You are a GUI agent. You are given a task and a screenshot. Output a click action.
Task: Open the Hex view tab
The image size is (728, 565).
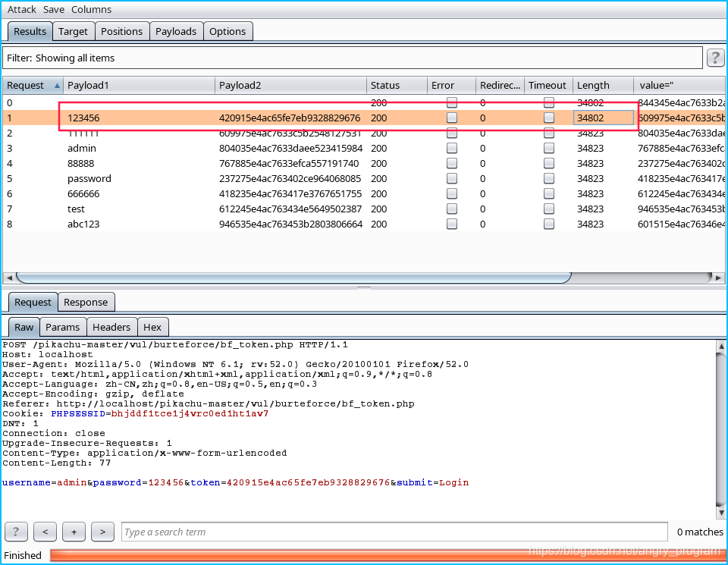click(152, 328)
